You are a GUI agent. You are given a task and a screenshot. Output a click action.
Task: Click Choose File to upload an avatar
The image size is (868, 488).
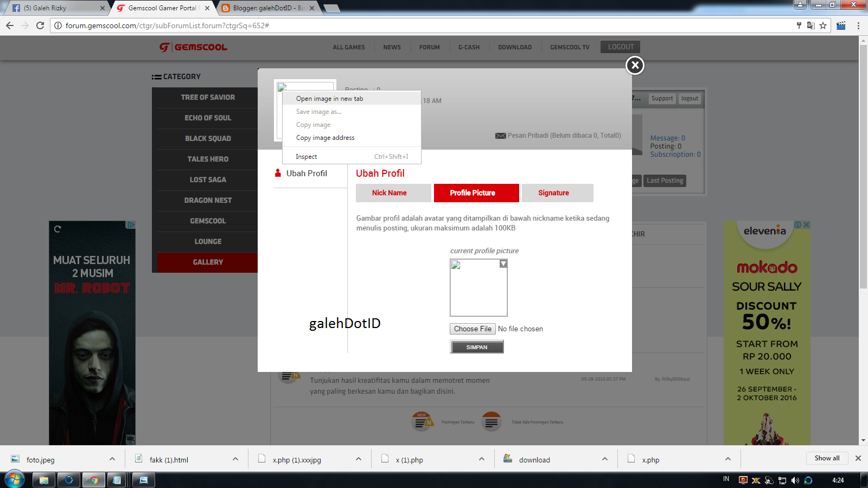[471, 329]
